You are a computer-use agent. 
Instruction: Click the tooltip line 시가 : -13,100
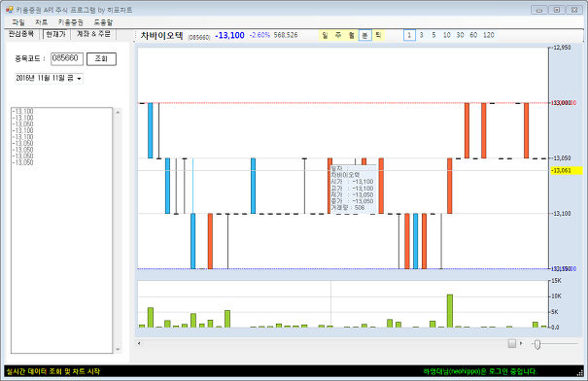[x=352, y=182]
